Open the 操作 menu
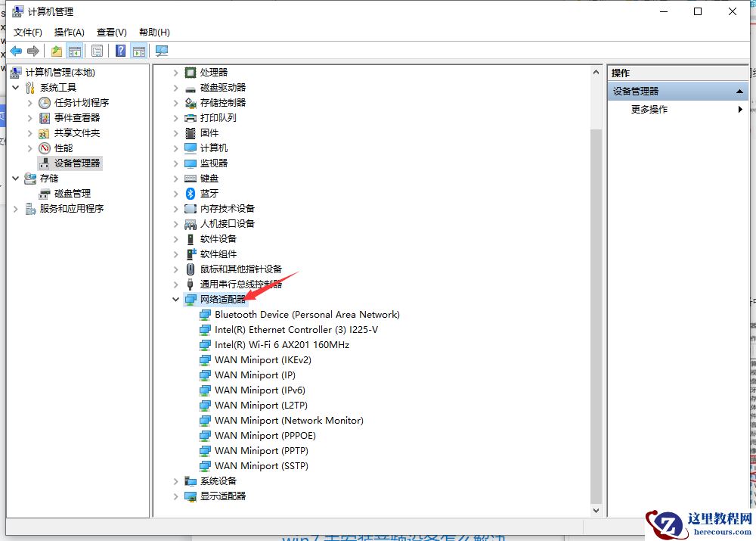756x541 pixels. click(69, 32)
